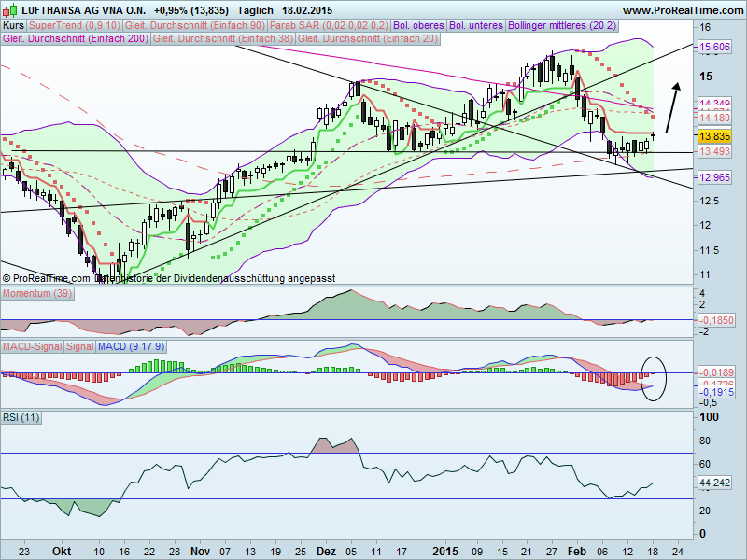Click the 100 label on RSI axis
The width and height of the screenshot is (747, 560).
click(x=709, y=417)
